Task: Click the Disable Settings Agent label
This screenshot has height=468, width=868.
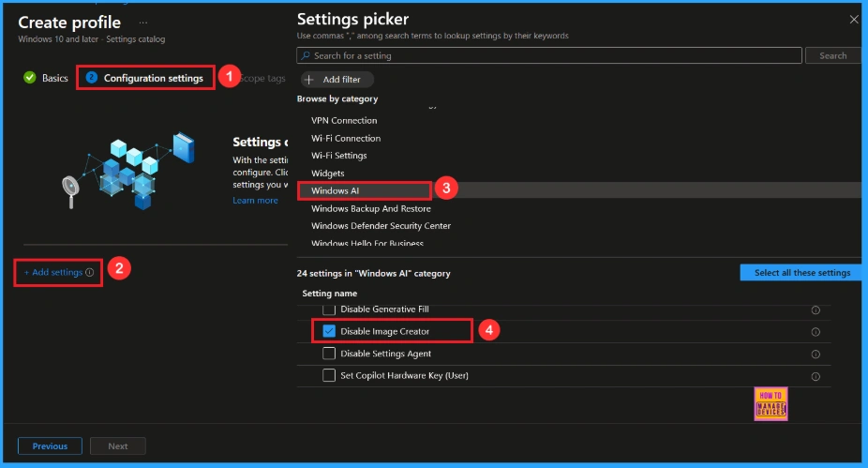Action: pos(386,354)
